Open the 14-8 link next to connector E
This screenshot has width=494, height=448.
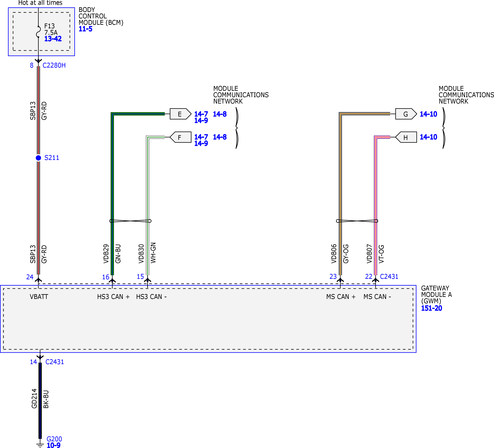(220, 114)
